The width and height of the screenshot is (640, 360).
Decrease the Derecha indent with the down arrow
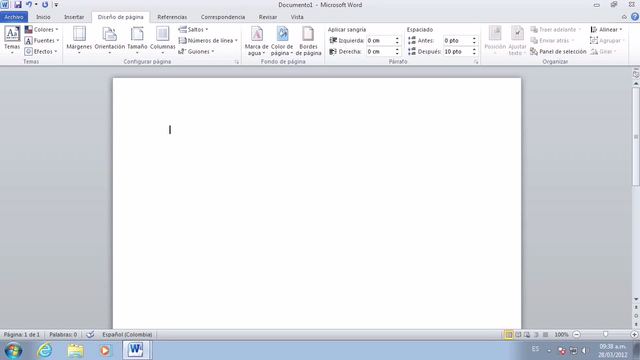pos(397,53)
